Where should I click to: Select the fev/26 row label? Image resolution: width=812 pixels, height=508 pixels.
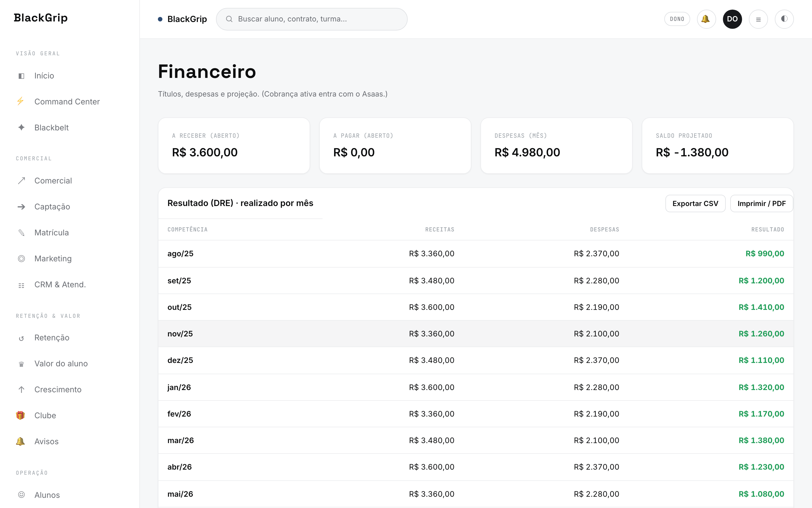click(179, 414)
